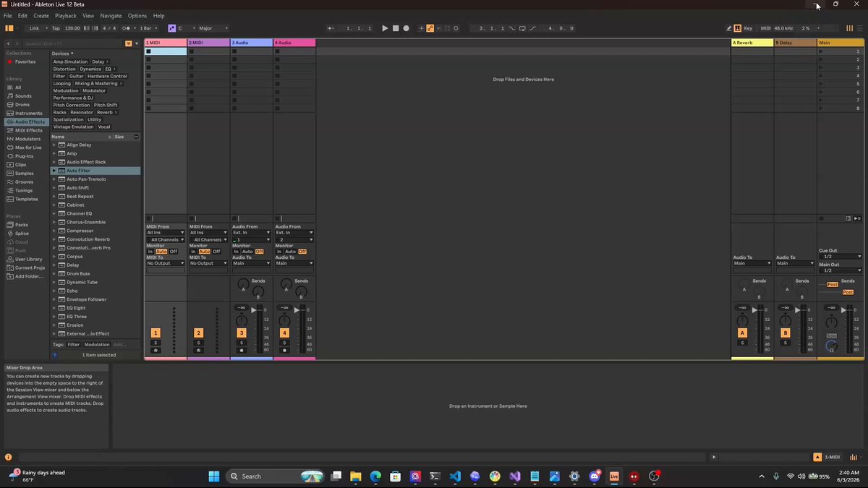Image resolution: width=868 pixels, height=488 pixels.
Task: Toggle track 3 activator button
Action: click(242, 333)
